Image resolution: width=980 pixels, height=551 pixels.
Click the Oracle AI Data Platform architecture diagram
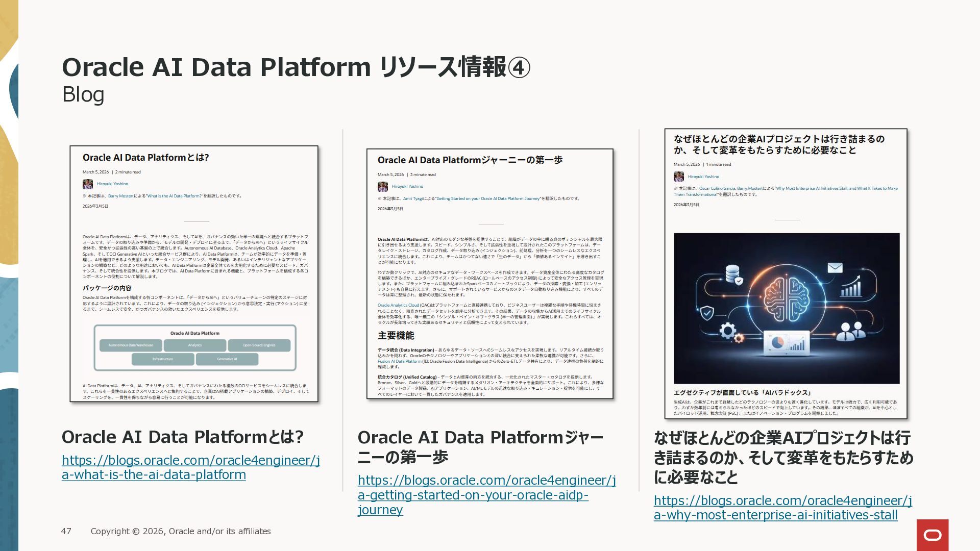coord(194,347)
